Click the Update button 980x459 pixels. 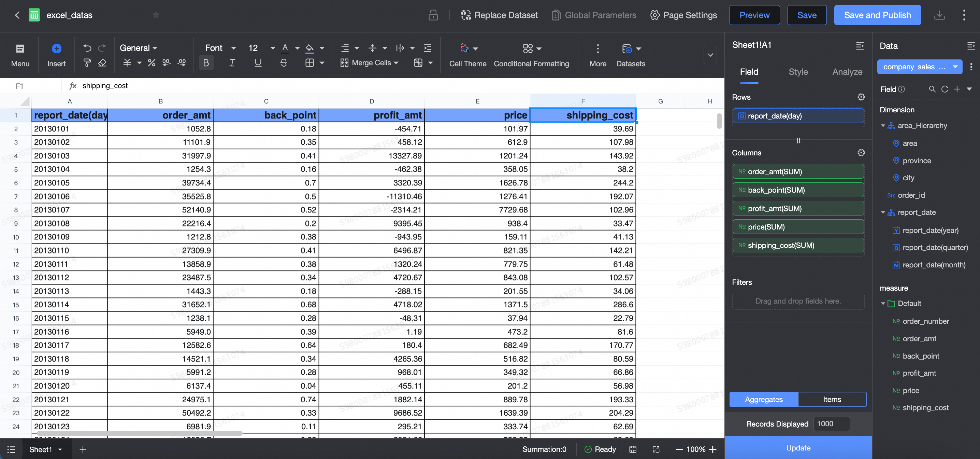pyautogui.click(x=798, y=448)
